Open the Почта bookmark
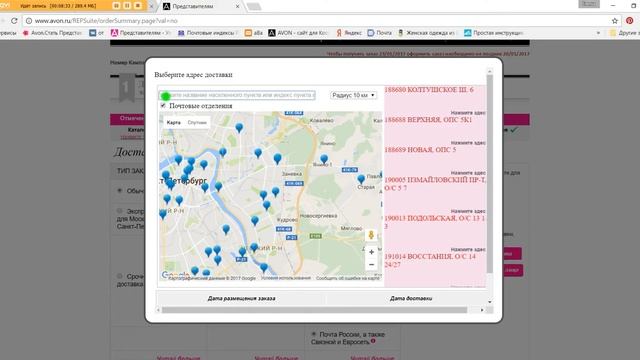This screenshot has width=640, height=360. point(379,33)
